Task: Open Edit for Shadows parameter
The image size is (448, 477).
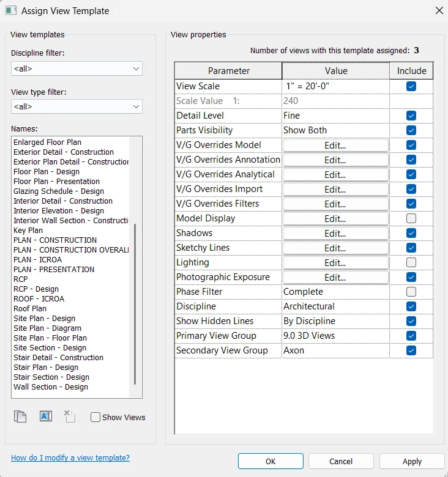Action: click(x=335, y=233)
